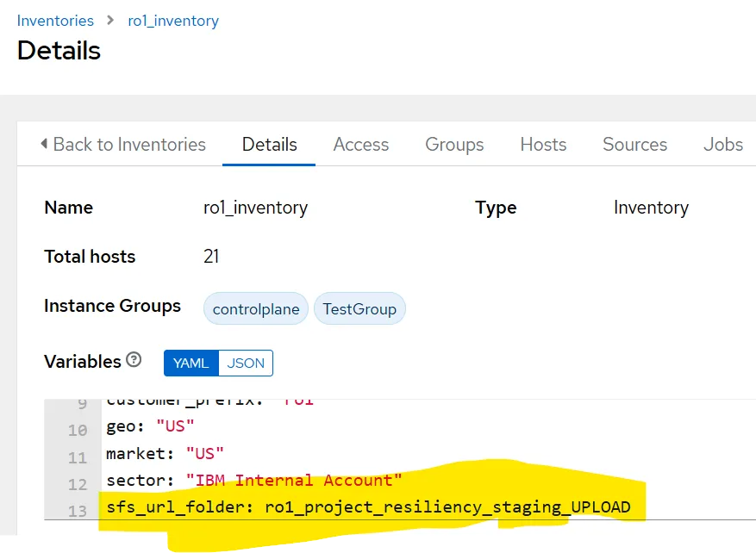
Task: Switch variables view to JSON
Action: (x=246, y=363)
